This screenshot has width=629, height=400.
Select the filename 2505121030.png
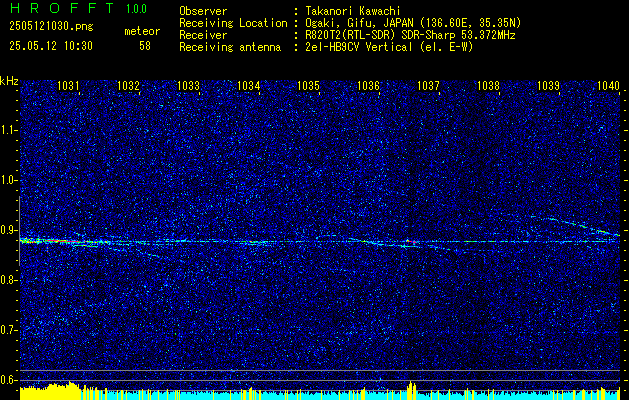51,27
